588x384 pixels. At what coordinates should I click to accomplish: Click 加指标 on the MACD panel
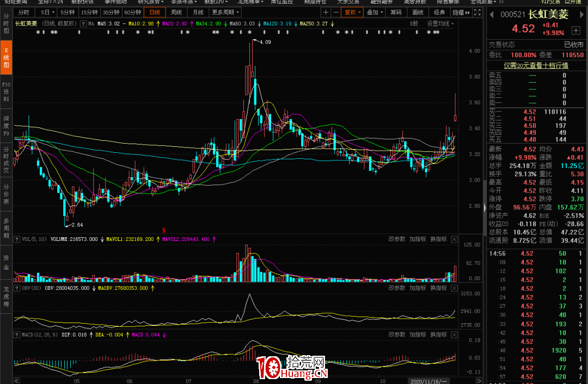418,335
